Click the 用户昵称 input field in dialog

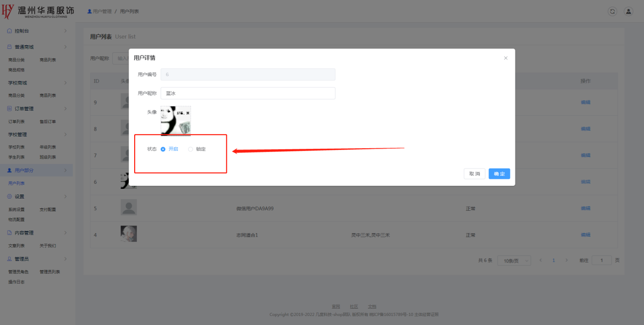[x=248, y=93]
